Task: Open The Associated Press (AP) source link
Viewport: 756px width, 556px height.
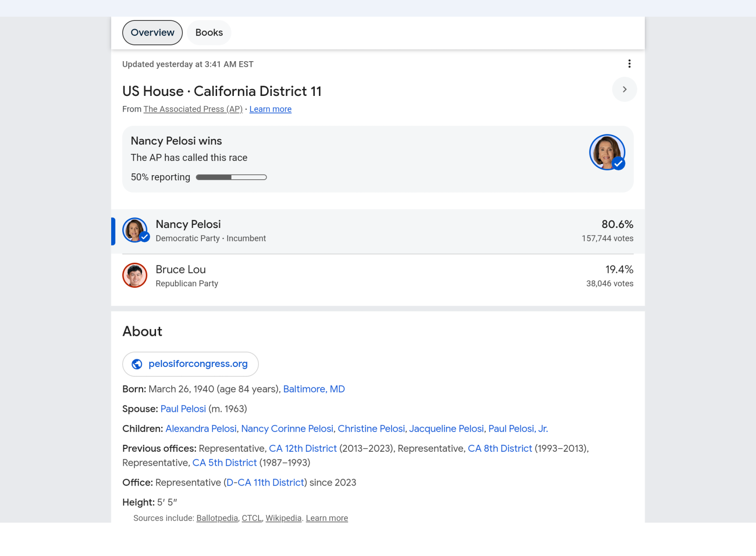Action: pos(193,109)
